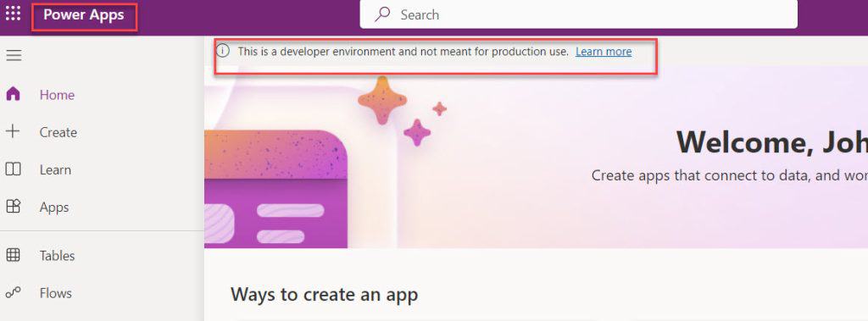Click the Learn more link

[604, 52]
